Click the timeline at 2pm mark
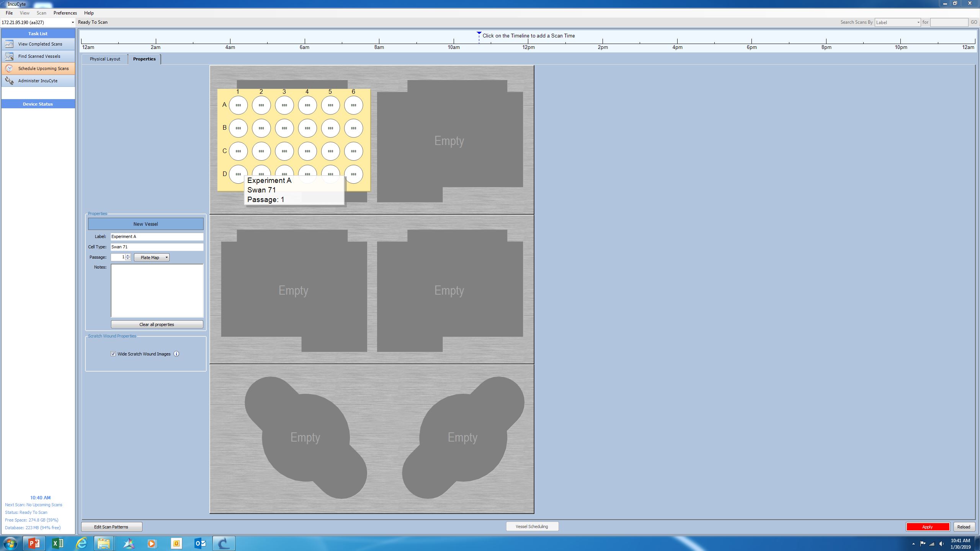The width and height of the screenshot is (980, 551). pos(603,41)
